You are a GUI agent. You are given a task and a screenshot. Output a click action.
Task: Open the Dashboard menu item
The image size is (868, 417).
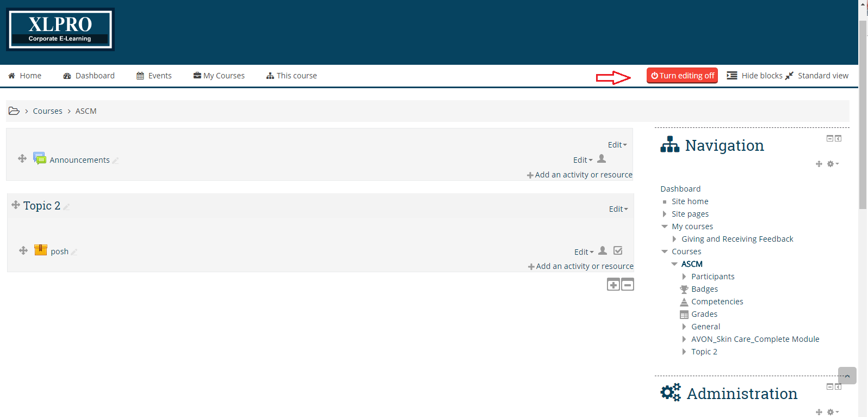[89, 76]
